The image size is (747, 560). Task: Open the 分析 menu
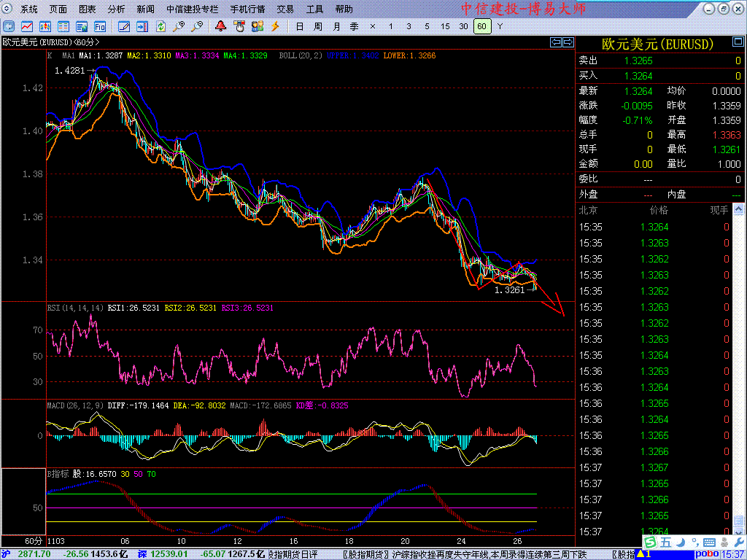(x=116, y=9)
